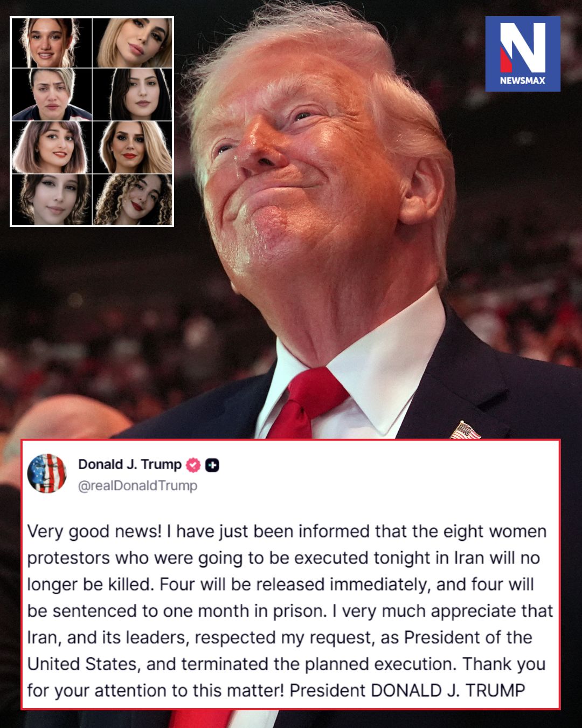Select the third row right woman portrait
This screenshot has width=582, height=728.
133,147
